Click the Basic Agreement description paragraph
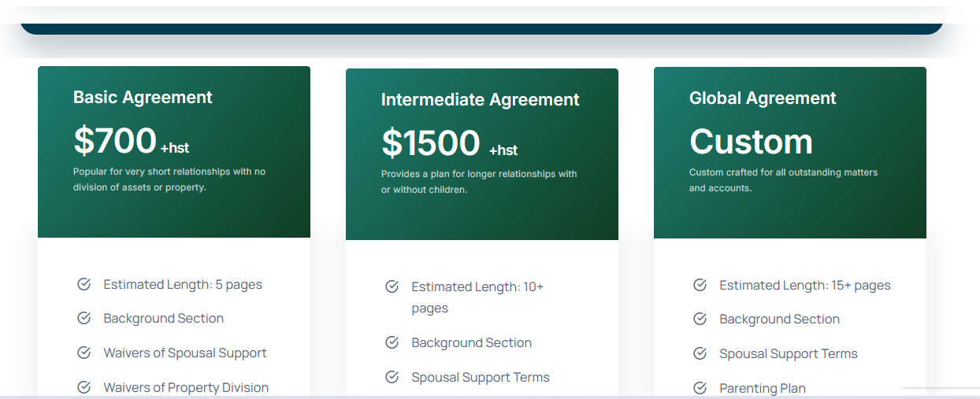Image resolution: width=980 pixels, height=399 pixels. point(169,179)
